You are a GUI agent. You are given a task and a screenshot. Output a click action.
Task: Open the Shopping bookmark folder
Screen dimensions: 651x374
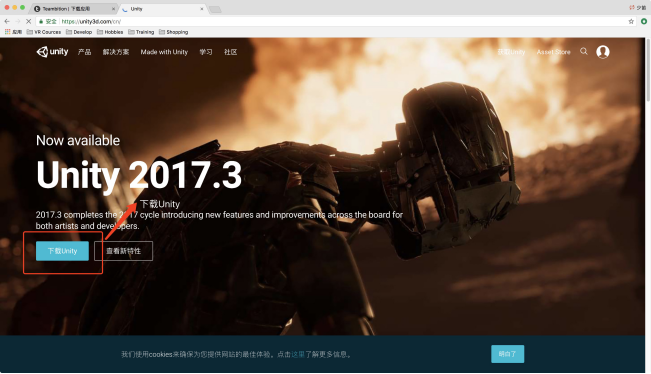tap(174, 32)
